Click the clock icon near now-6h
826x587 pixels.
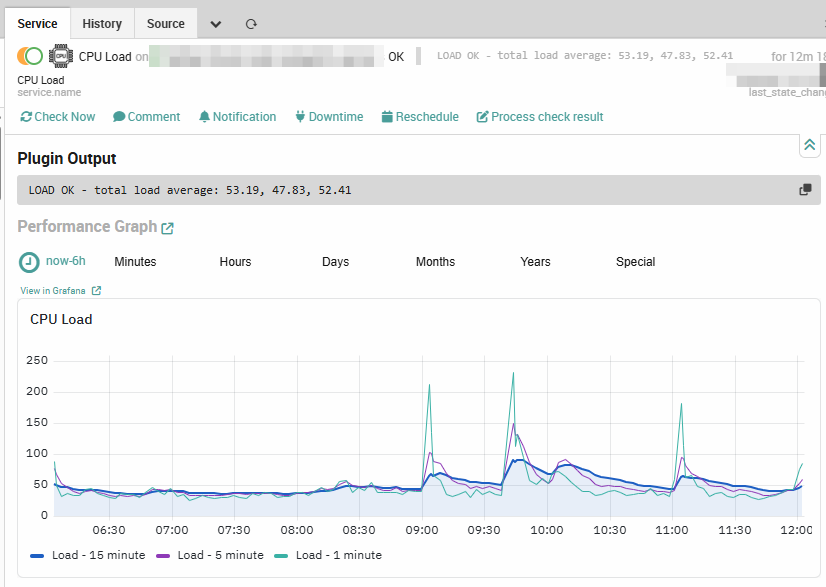tap(29, 262)
